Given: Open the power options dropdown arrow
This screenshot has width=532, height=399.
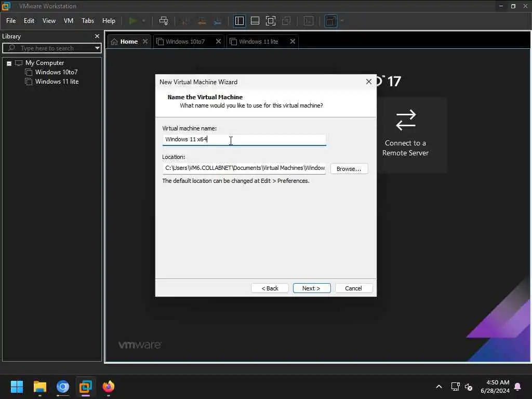Looking at the screenshot, I should 144,21.
